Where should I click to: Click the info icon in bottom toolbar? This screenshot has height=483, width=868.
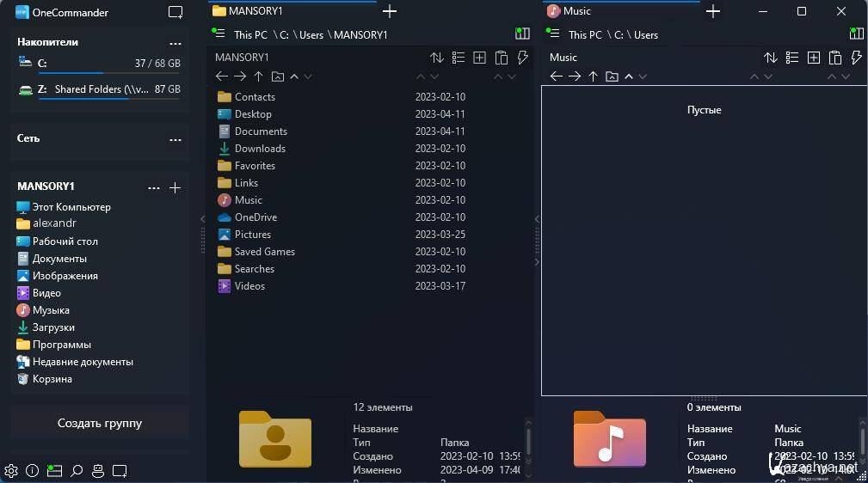click(33, 471)
